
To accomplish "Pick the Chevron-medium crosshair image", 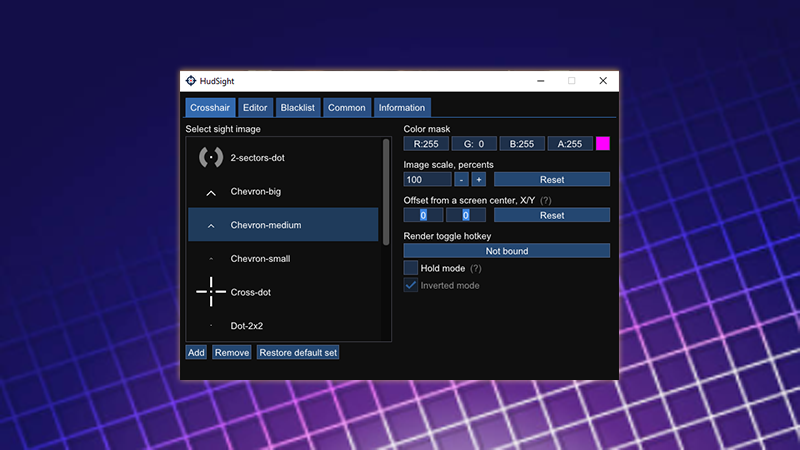I will coord(210,225).
